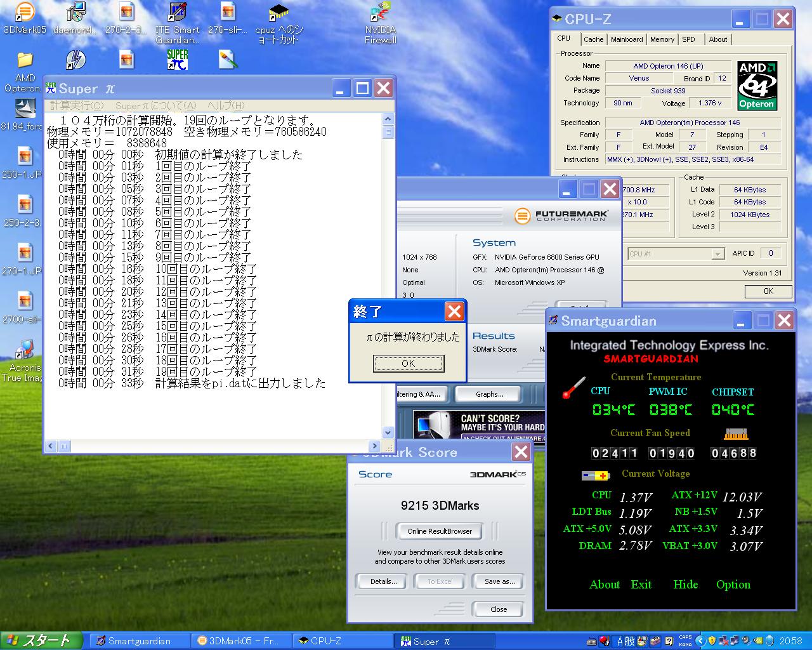The height and width of the screenshot is (650, 812).
Task: Confirm the 終了 dialog with OK
Action: click(409, 364)
